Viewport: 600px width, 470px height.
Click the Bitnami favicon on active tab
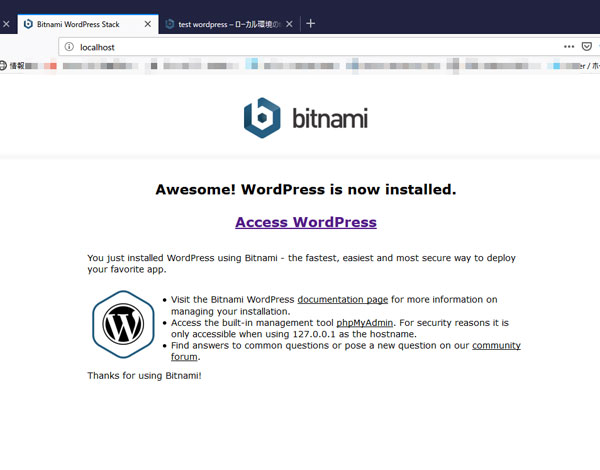pyautogui.click(x=28, y=24)
